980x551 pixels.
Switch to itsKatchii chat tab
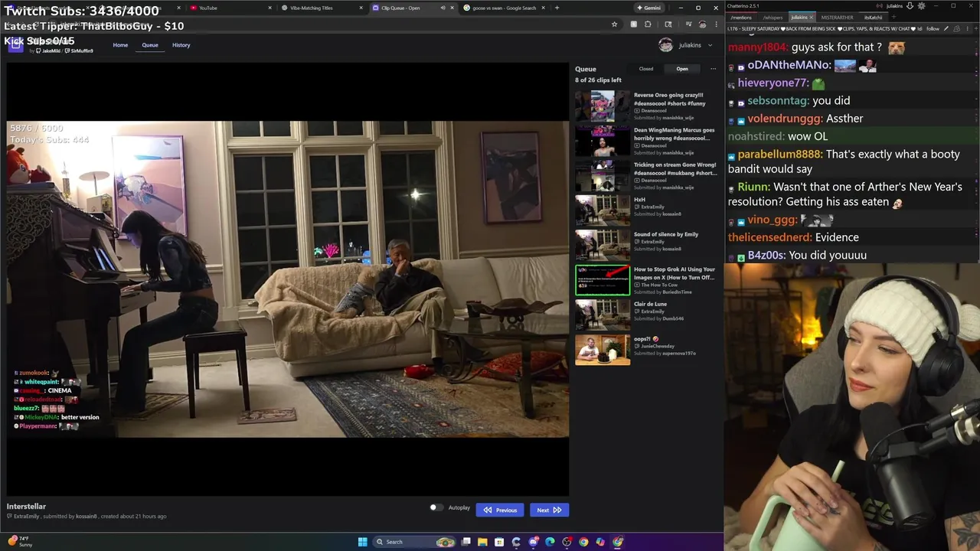click(874, 18)
